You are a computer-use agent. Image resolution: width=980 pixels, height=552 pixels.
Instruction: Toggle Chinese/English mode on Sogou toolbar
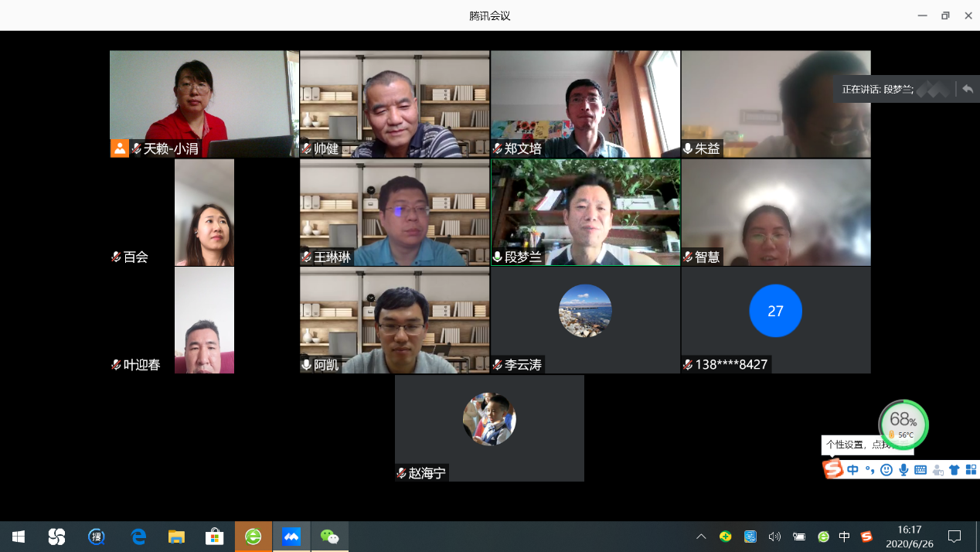[852, 469]
